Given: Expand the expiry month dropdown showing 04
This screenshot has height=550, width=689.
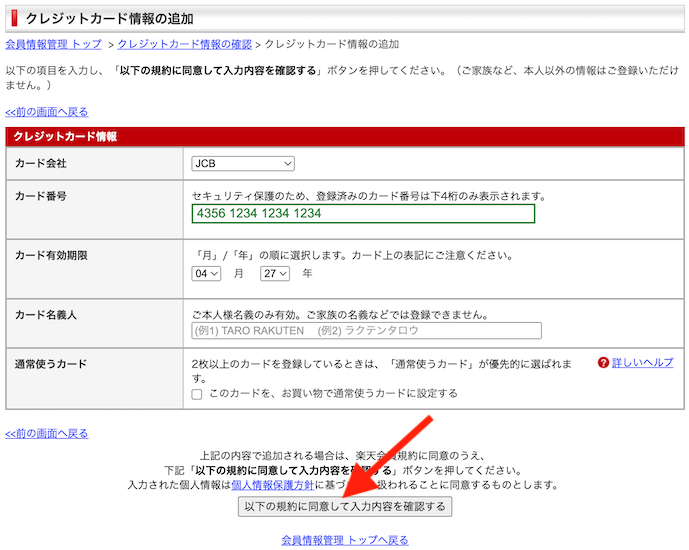Looking at the screenshot, I should pyautogui.click(x=206, y=273).
